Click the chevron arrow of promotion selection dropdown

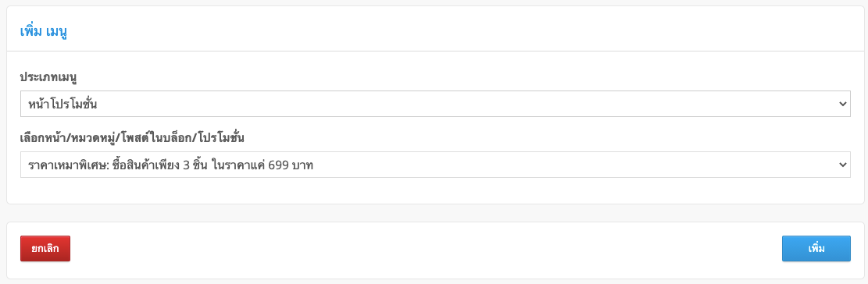tap(842, 165)
